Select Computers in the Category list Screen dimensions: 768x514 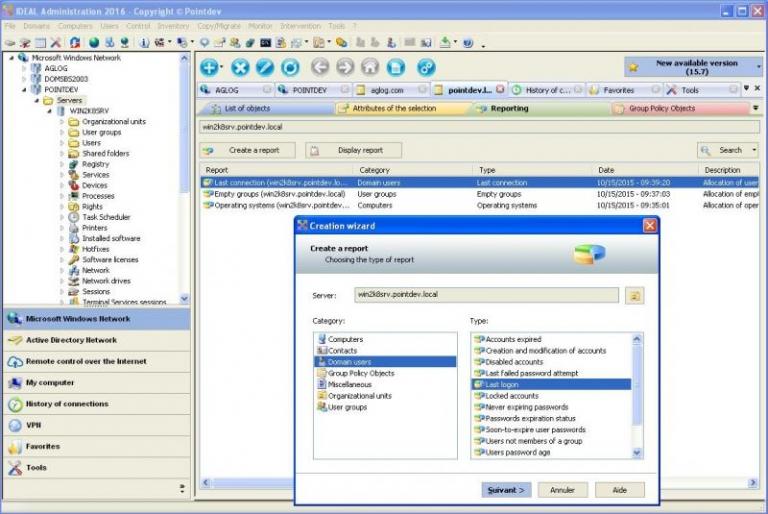click(345, 339)
